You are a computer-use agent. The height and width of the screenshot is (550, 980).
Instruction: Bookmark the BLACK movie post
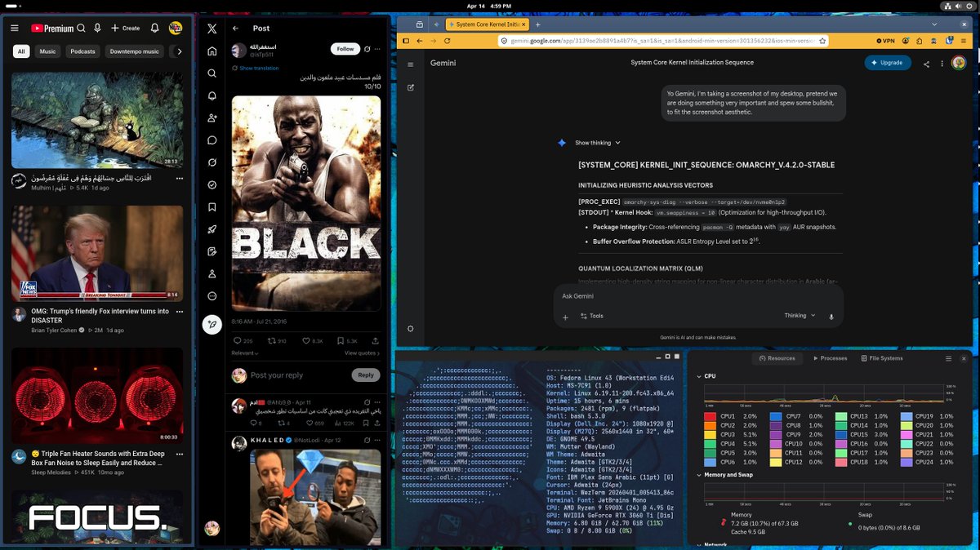coord(341,341)
